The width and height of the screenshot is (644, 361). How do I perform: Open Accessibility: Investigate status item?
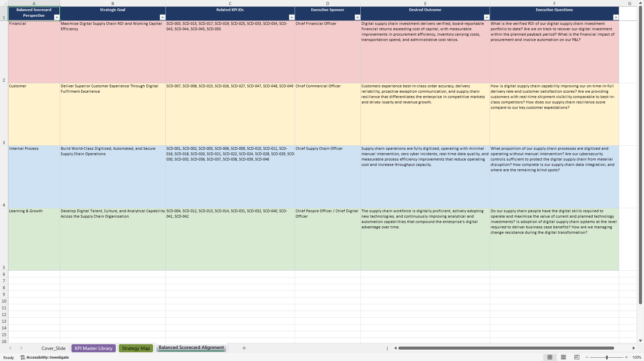tap(45, 357)
